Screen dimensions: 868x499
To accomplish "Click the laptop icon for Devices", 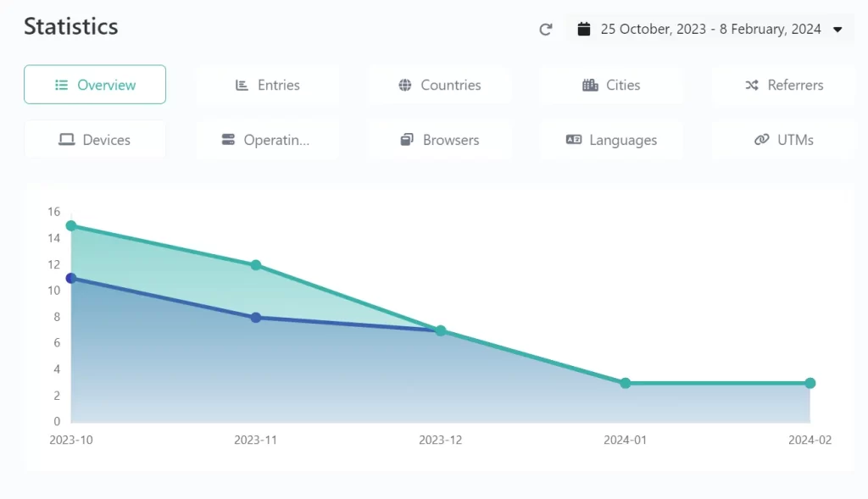I will [66, 140].
